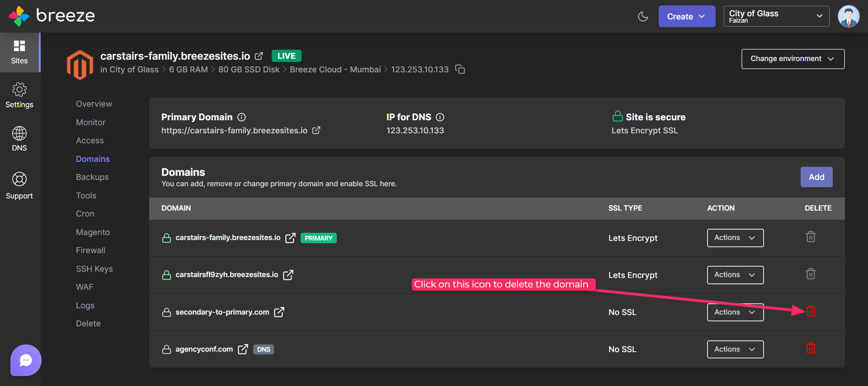Click the Magento site logo

tap(80, 65)
